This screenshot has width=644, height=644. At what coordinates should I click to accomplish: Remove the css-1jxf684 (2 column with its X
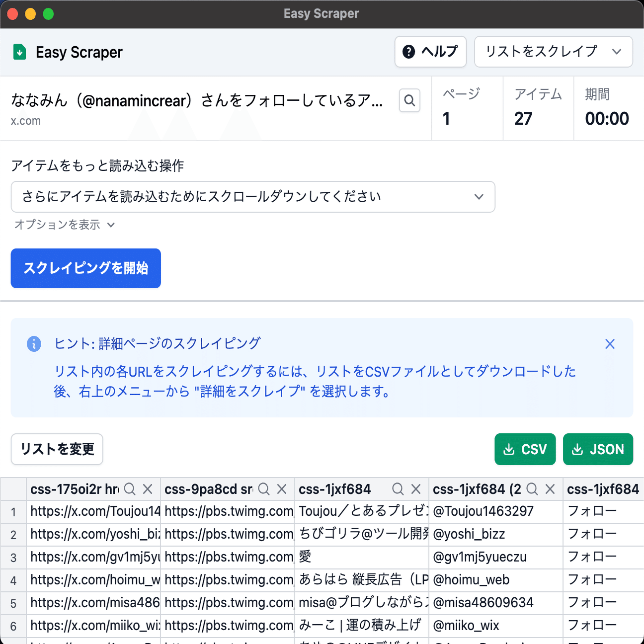[x=550, y=489]
